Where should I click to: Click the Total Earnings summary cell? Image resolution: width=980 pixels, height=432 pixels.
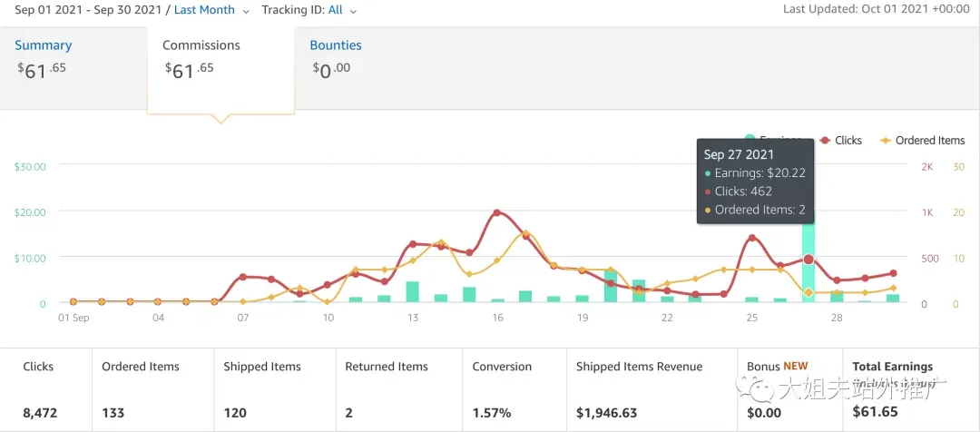pyautogui.click(x=910, y=389)
